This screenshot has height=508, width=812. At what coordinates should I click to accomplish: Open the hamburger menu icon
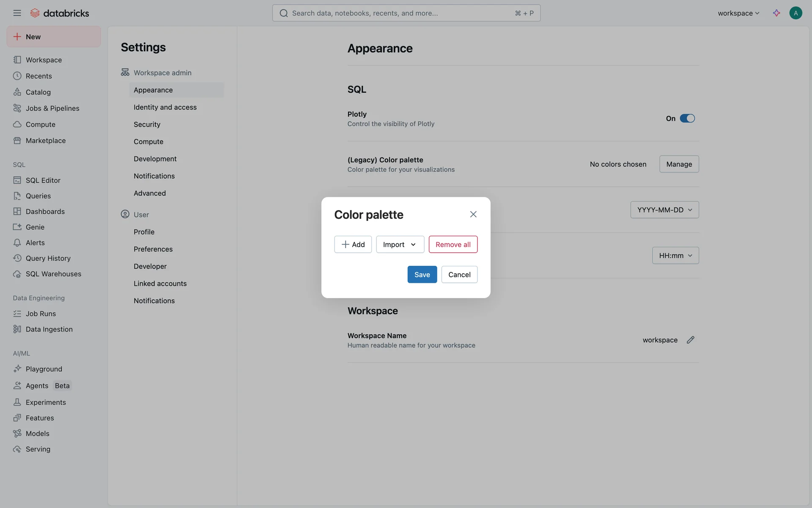pyautogui.click(x=17, y=13)
